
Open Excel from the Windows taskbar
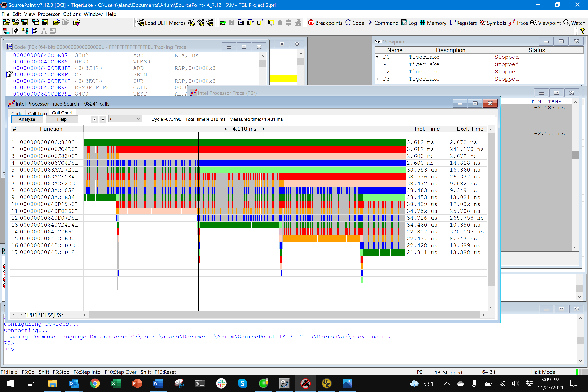pos(116,383)
